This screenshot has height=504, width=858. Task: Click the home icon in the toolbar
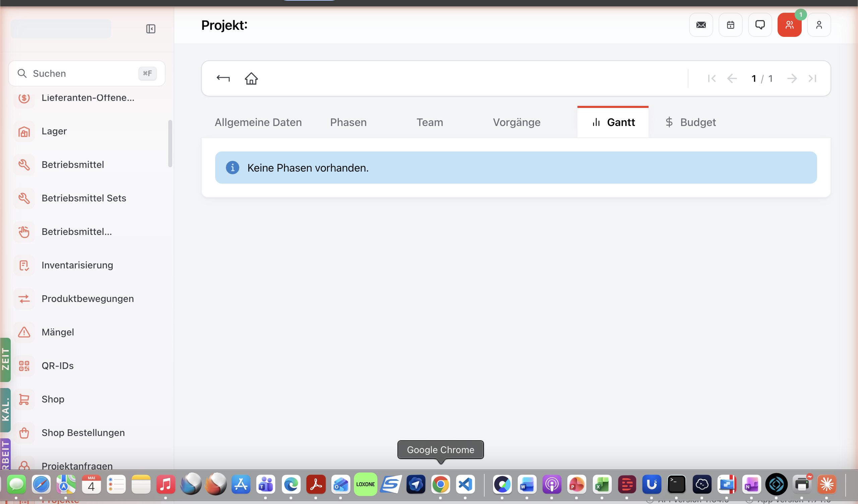[x=251, y=79]
